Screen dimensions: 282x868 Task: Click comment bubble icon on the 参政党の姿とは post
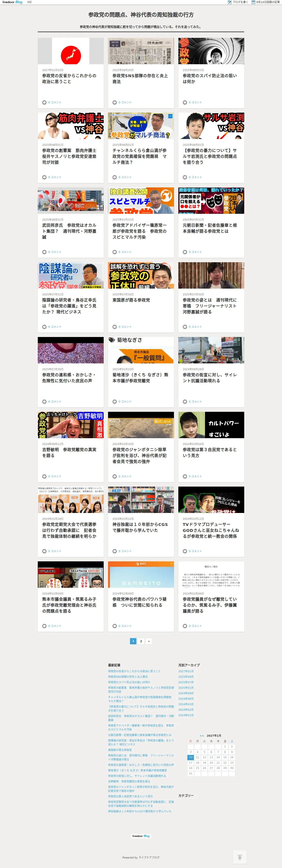(x=185, y=327)
